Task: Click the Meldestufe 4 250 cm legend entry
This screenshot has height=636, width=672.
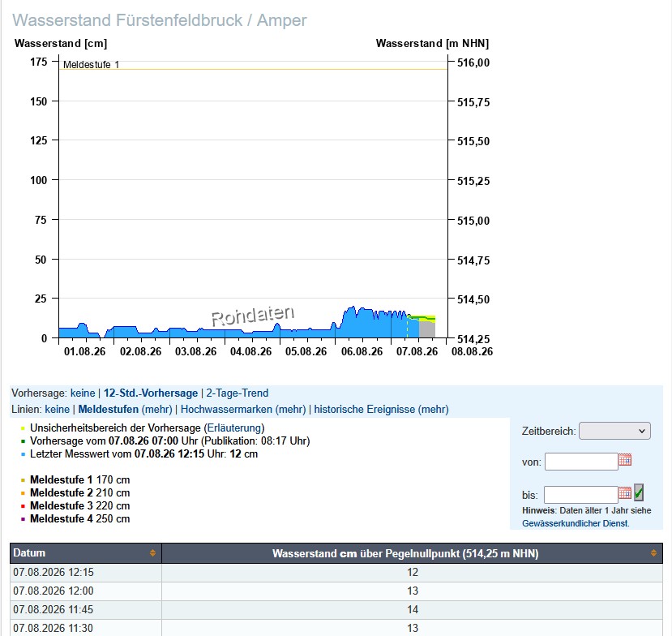Action: [x=79, y=519]
